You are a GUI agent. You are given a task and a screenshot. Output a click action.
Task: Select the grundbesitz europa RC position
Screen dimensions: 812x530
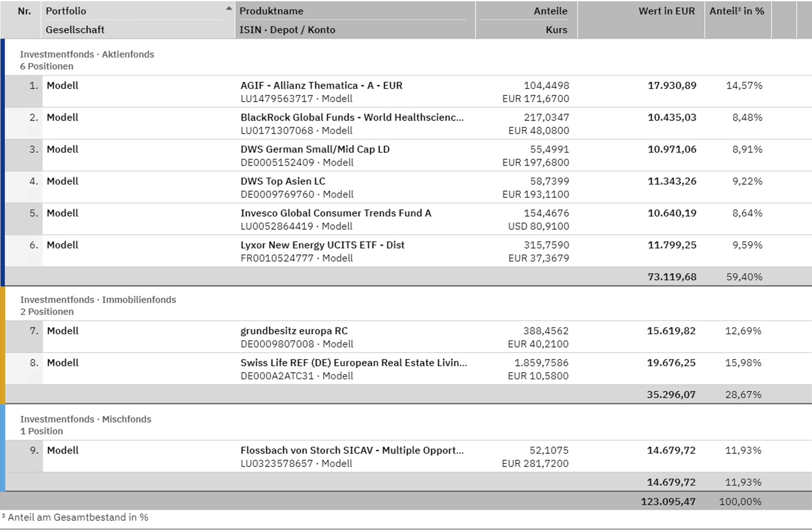[x=294, y=331]
